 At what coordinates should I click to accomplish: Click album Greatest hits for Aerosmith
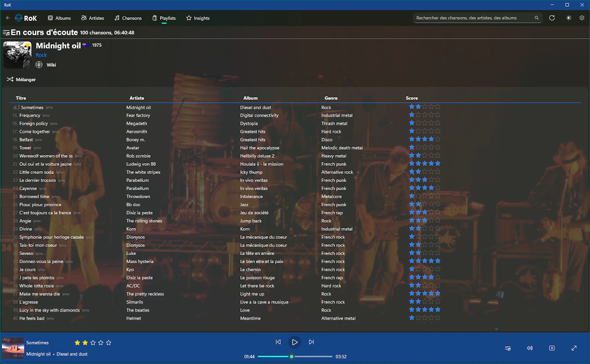click(x=253, y=132)
